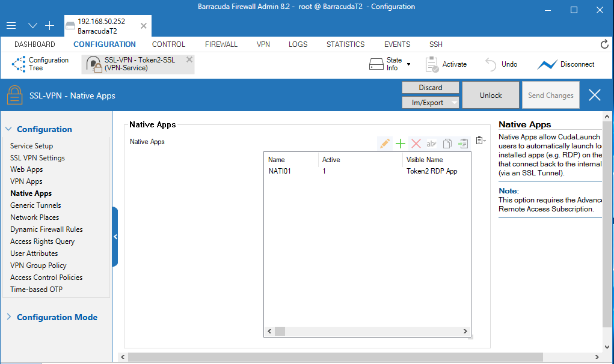614x364 pixels.
Task: Expand the State Info dropdown arrow
Action: (408, 64)
